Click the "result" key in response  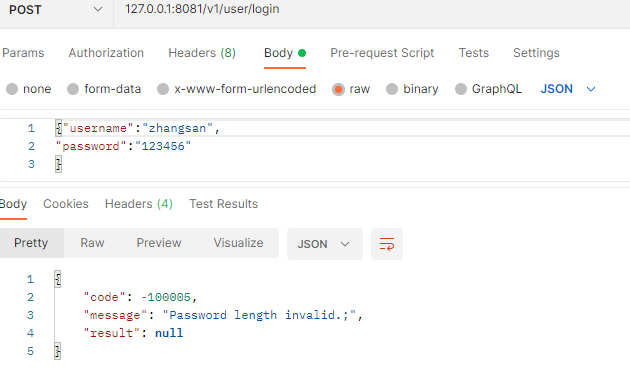[x=112, y=333]
